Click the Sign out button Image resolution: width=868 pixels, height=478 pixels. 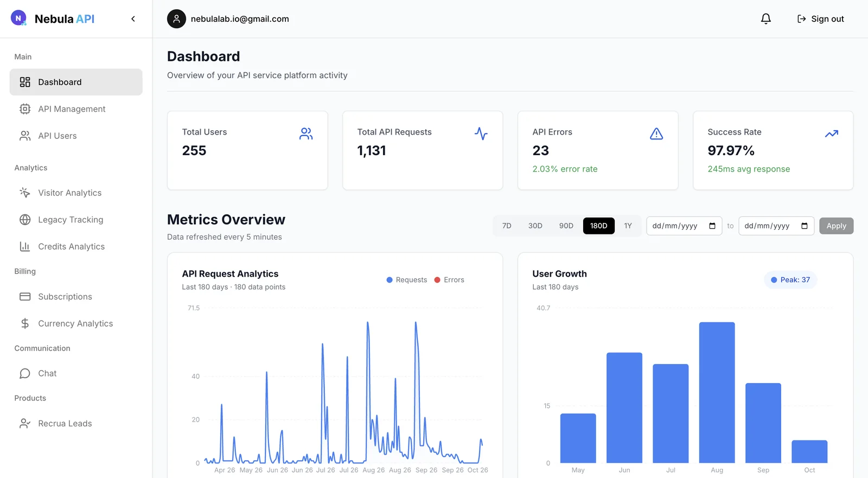tap(820, 19)
